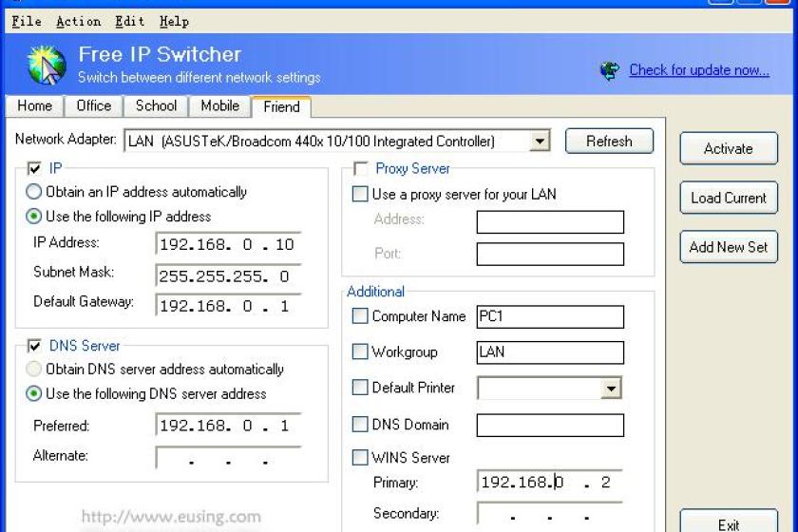The width and height of the screenshot is (798, 532).
Task: Click the proxy Port input field
Action: point(550,254)
